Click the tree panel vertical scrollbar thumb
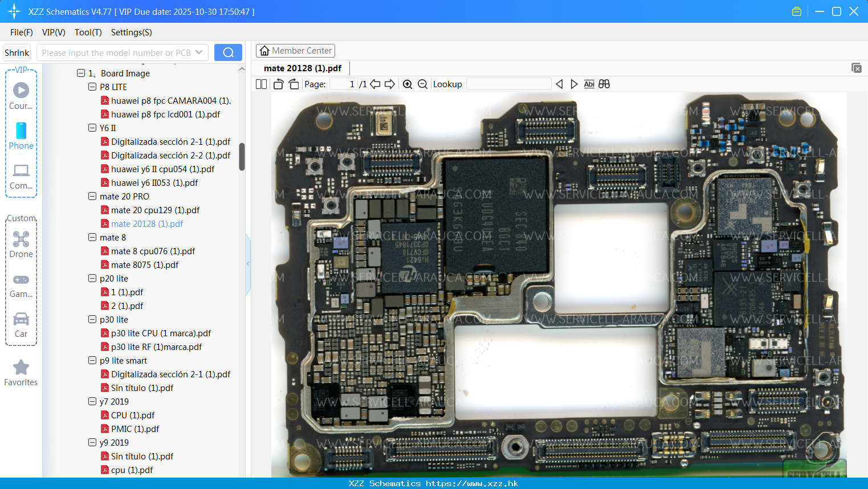The height and width of the screenshot is (489, 868). 242,157
